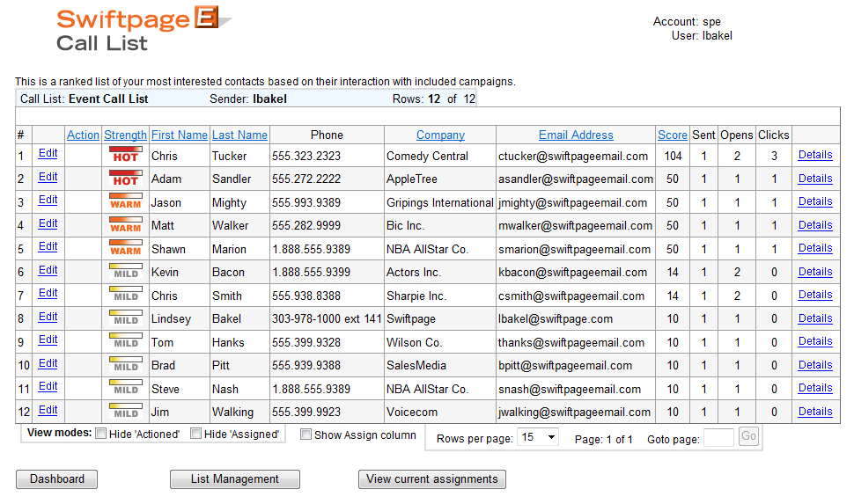Sort the list by Strength column

(125, 135)
